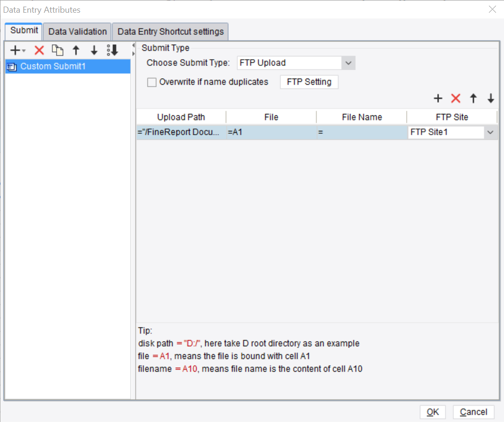504x422 pixels.
Task: Toggle Overwrite if name duplicates checkbox
Action: (x=152, y=82)
